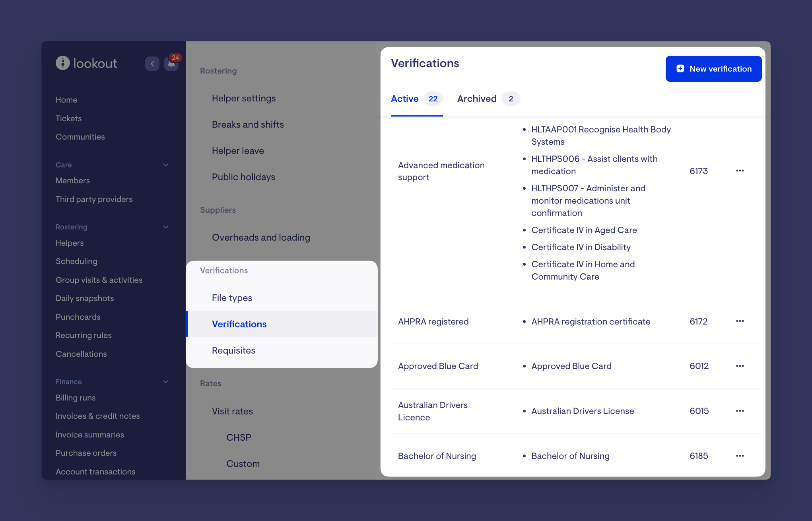Click the lookout logo icon
The width and height of the screenshot is (812, 521).
[62, 63]
